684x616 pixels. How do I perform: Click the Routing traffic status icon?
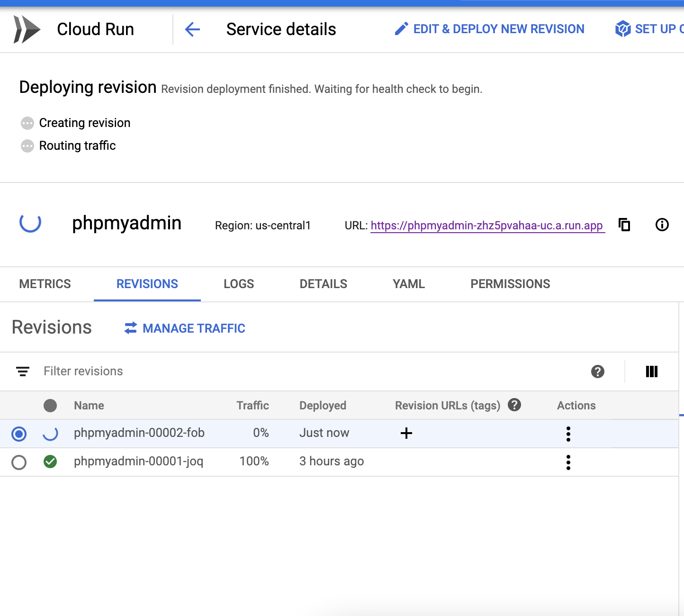[x=27, y=146]
